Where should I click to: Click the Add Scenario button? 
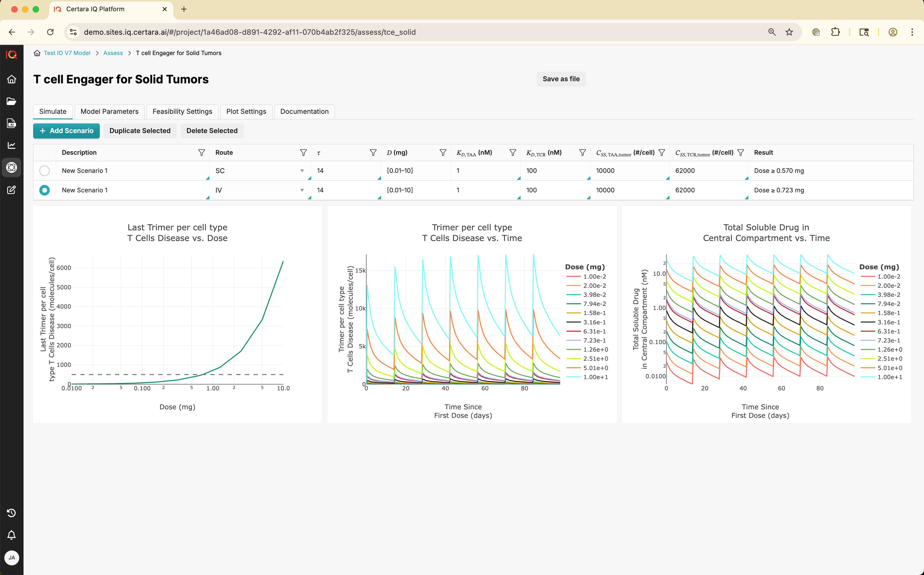click(66, 131)
